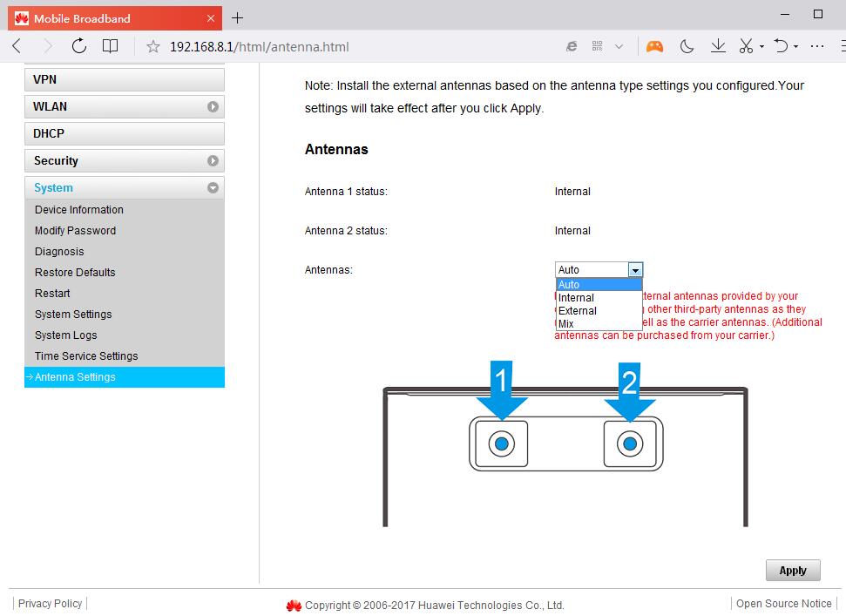Click the scissors screenshot tool icon
846x616 pixels.
747,46
